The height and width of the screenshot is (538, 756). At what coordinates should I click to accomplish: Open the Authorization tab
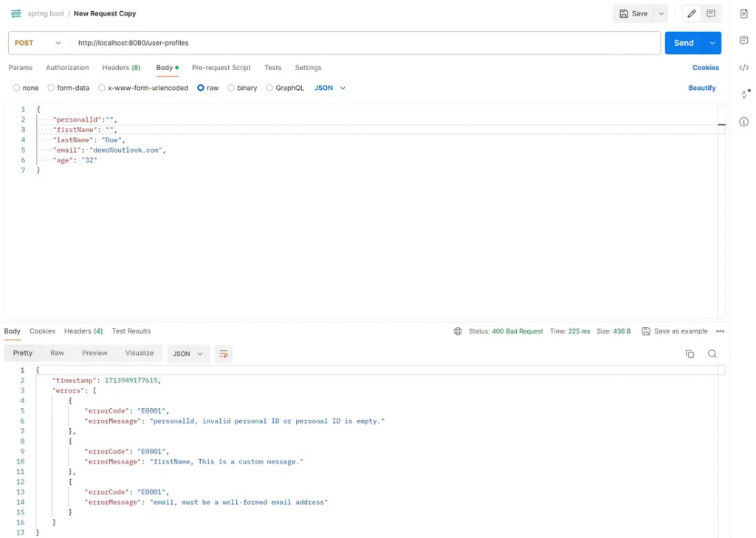[x=67, y=67]
